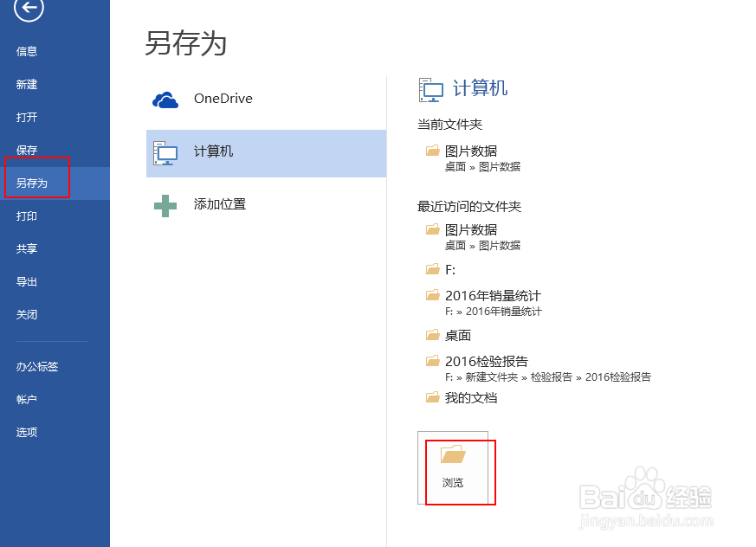Click 保存 in the sidebar
This screenshot has height=547, width=756.
click(27, 150)
